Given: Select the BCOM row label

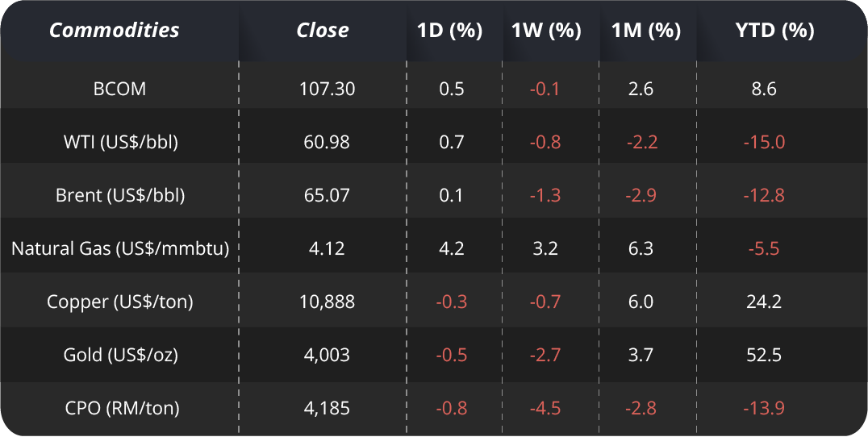Looking at the screenshot, I should coord(120,89).
